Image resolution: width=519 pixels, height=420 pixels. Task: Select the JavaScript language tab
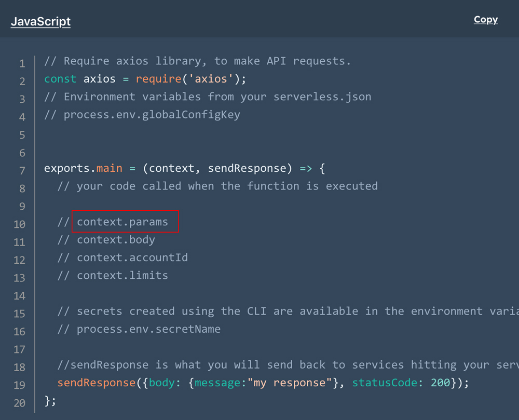coord(40,21)
